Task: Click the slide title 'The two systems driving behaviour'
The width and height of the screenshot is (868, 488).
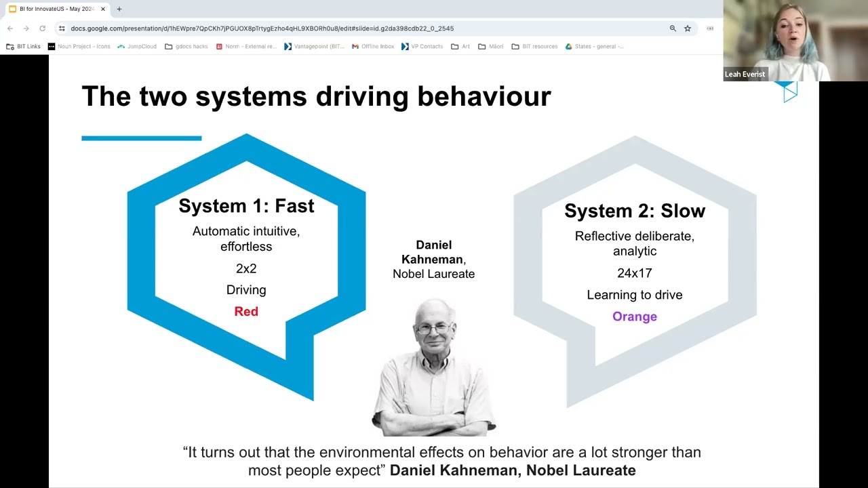Action: pos(316,96)
